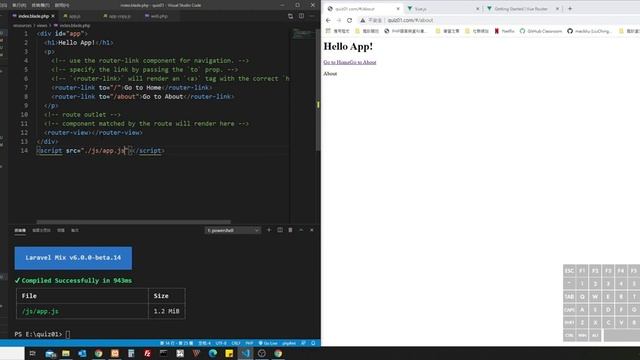Click the Chrome address bar URL

(x=410, y=20)
